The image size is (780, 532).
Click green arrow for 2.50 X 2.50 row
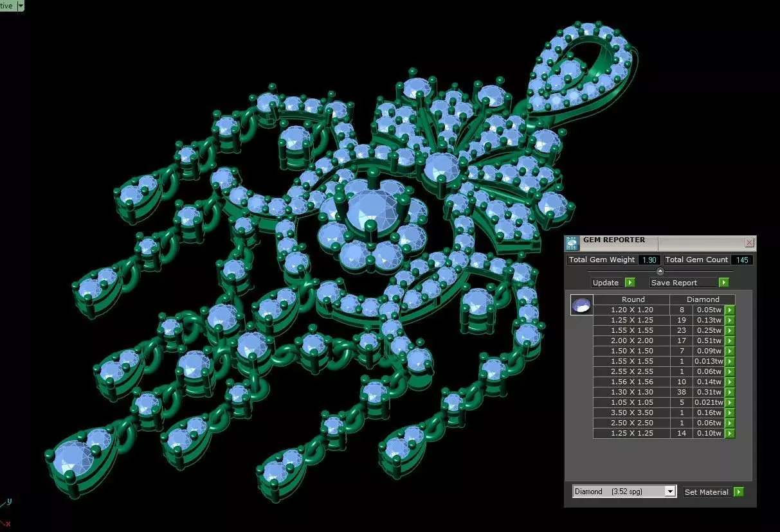click(x=730, y=423)
